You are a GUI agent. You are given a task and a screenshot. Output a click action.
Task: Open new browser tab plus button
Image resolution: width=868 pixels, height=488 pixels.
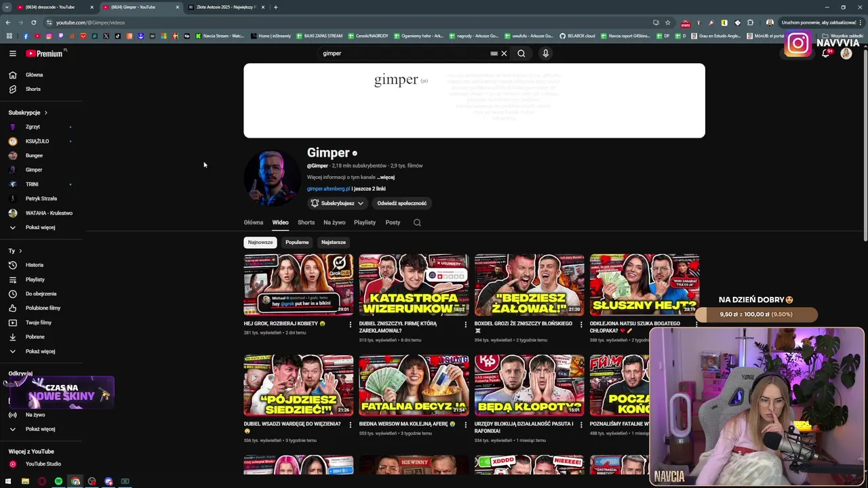click(275, 7)
